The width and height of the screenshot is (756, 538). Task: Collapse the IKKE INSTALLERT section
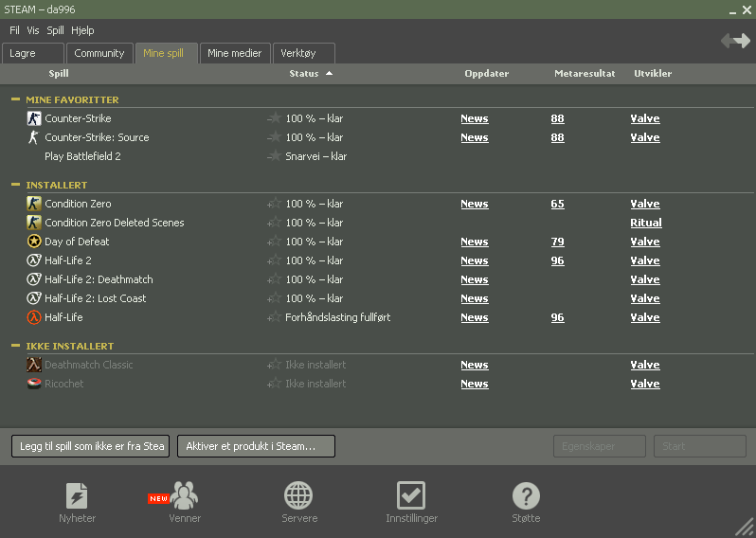15,346
